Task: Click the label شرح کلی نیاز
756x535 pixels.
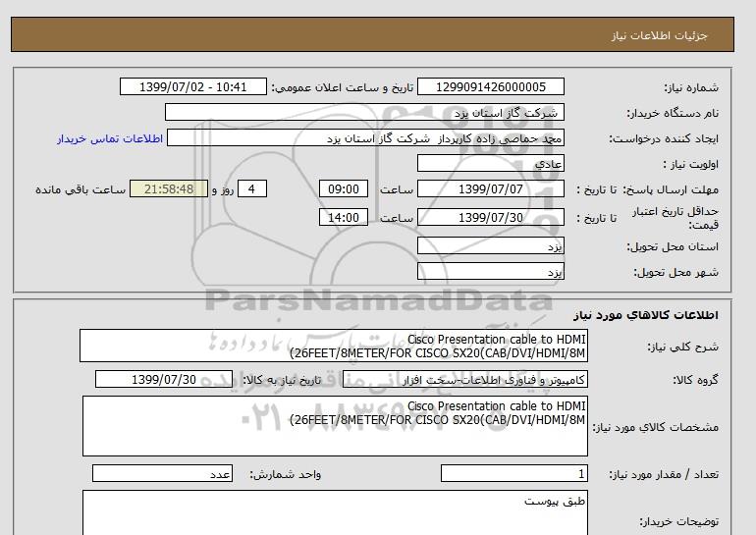Action: (682, 347)
